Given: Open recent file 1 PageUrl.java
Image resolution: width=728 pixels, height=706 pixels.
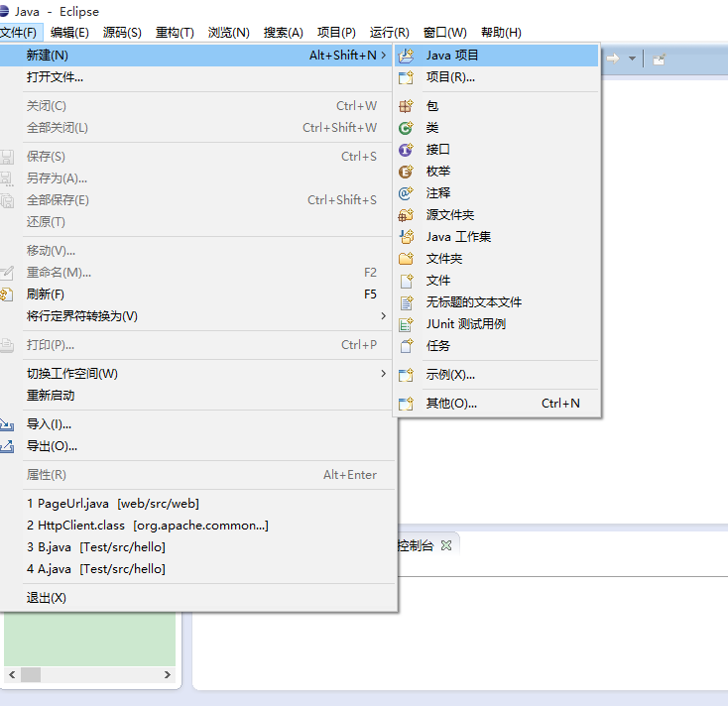Looking at the screenshot, I should point(198,504).
